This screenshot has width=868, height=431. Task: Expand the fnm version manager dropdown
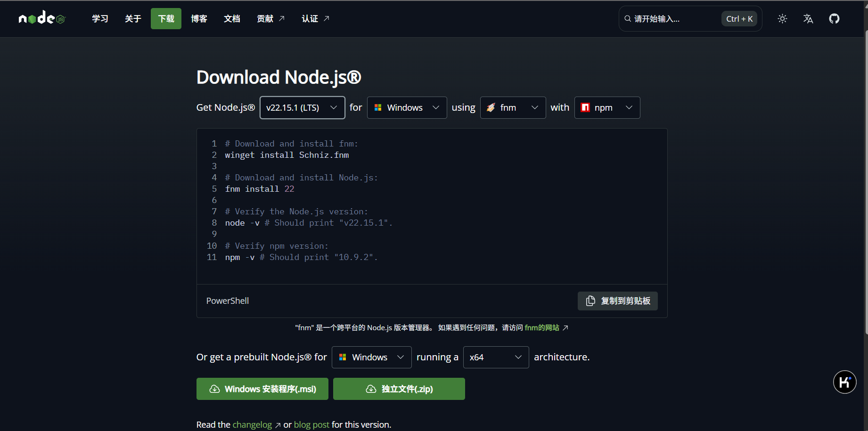(x=513, y=107)
